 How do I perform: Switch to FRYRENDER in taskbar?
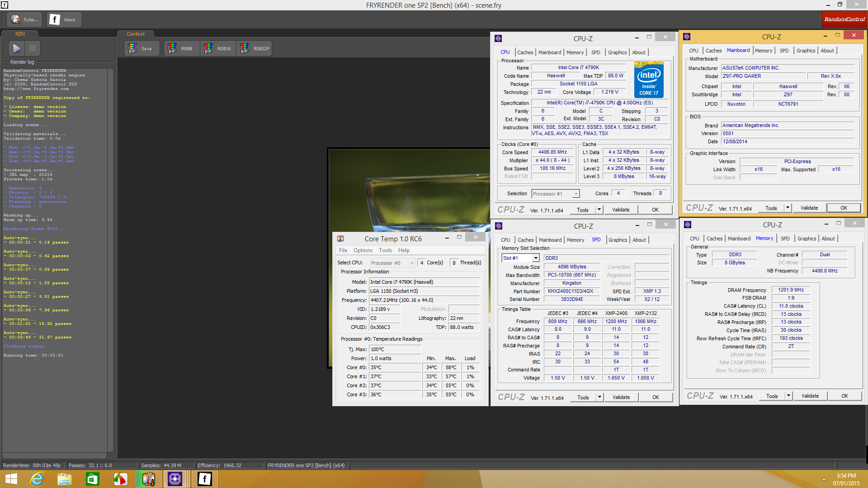(205, 479)
